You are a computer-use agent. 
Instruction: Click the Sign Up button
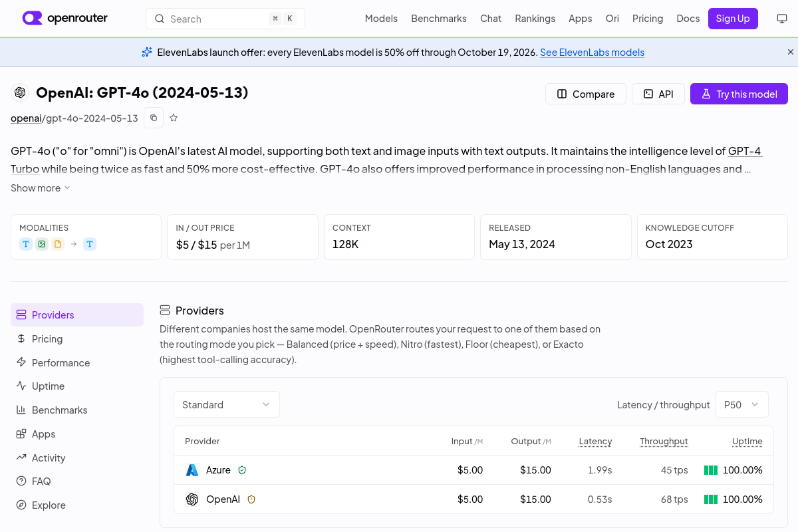point(733,19)
